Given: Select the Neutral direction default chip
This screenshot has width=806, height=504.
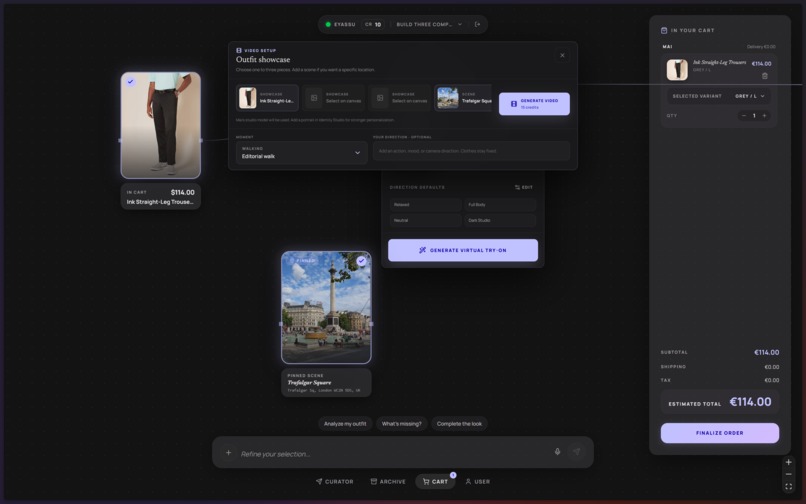Looking at the screenshot, I should point(425,220).
